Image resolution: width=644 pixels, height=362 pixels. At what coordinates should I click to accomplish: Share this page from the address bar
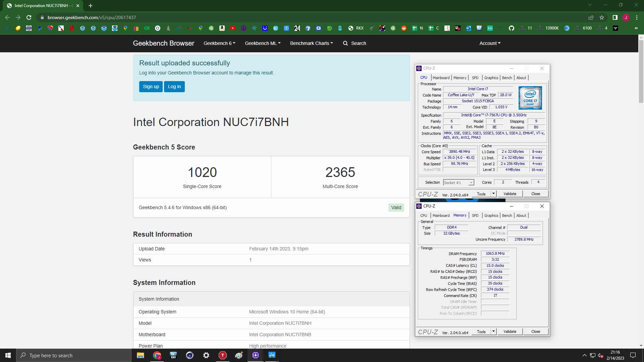coord(591,17)
